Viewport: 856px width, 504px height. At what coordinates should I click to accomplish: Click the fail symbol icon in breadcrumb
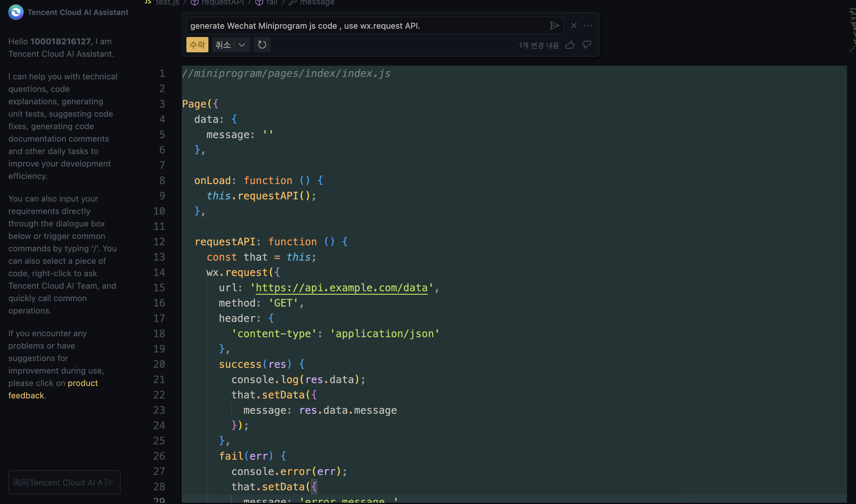259,3
